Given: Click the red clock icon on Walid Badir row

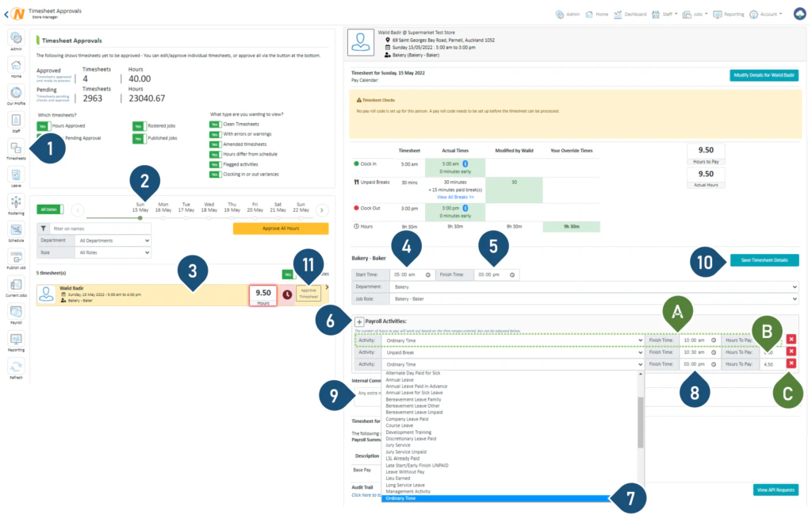Looking at the screenshot, I should pos(287,294).
